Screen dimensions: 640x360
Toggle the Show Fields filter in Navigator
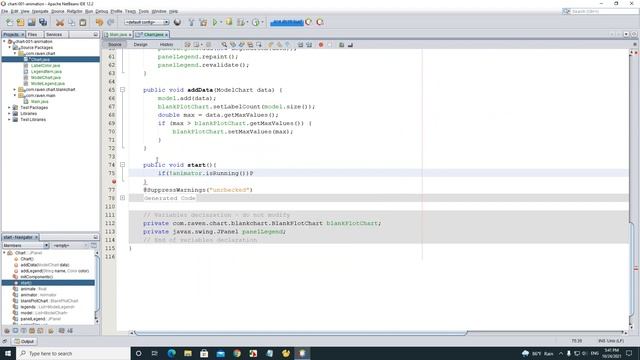tap(16, 331)
